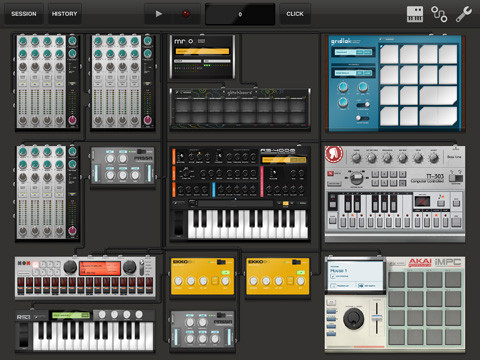
Task: Hit the first top-row pad on Akai iMPC
Action: point(397,279)
